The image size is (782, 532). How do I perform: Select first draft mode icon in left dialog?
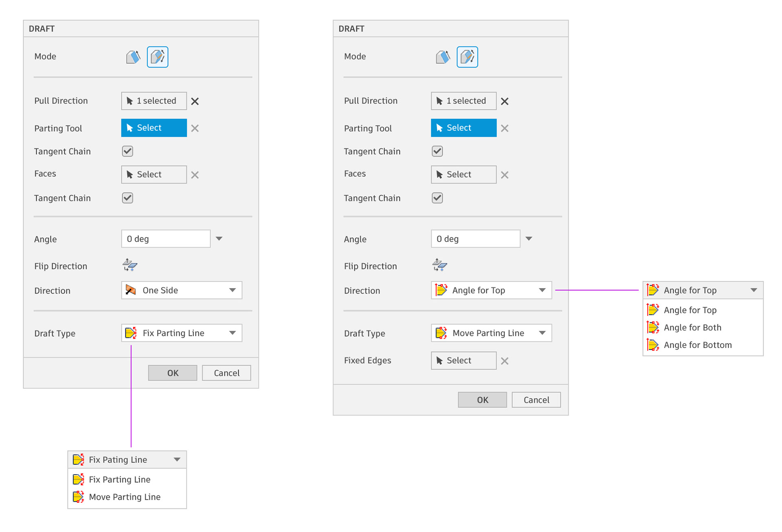point(133,57)
